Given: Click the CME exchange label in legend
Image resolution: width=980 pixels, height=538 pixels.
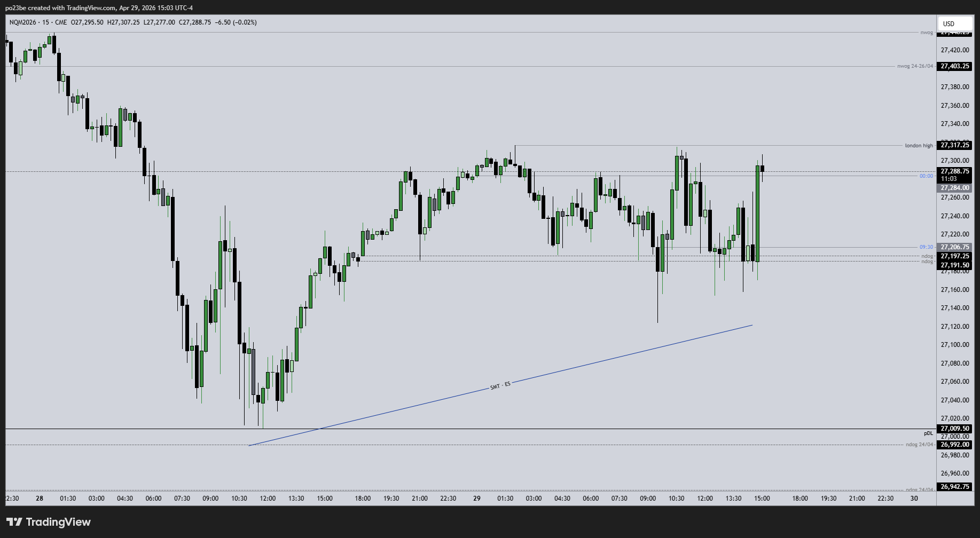Looking at the screenshot, I should pyautogui.click(x=61, y=22).
